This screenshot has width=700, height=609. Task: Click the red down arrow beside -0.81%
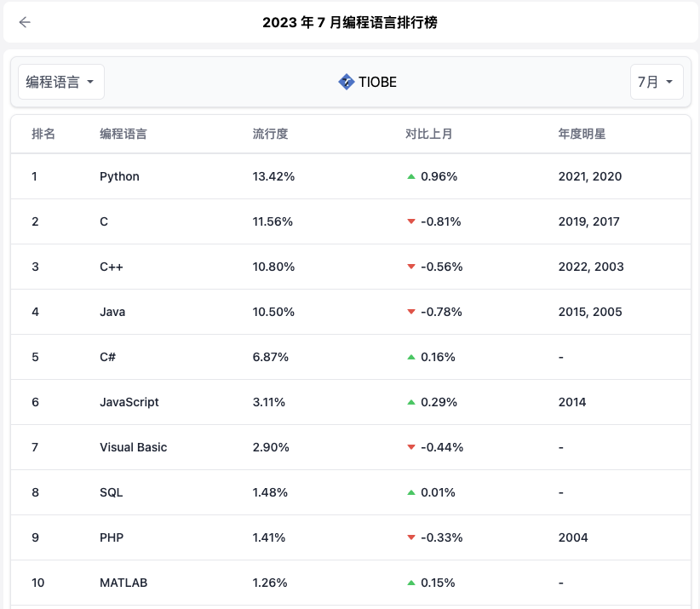click(x=411, y=222)
